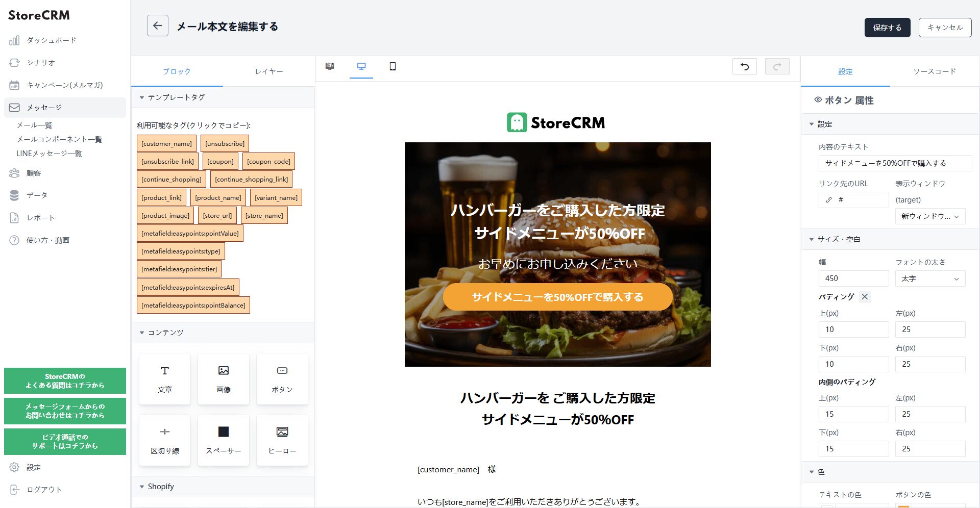Click the 保存する button
Image resolution: width=980 pixels, height=508 pixels.
point(887,28)
